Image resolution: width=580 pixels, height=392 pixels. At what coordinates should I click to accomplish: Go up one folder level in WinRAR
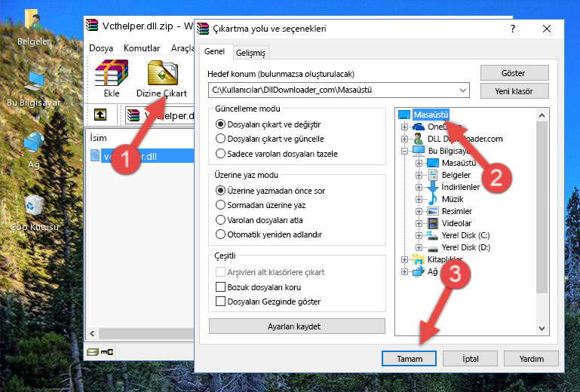(100, 115)
